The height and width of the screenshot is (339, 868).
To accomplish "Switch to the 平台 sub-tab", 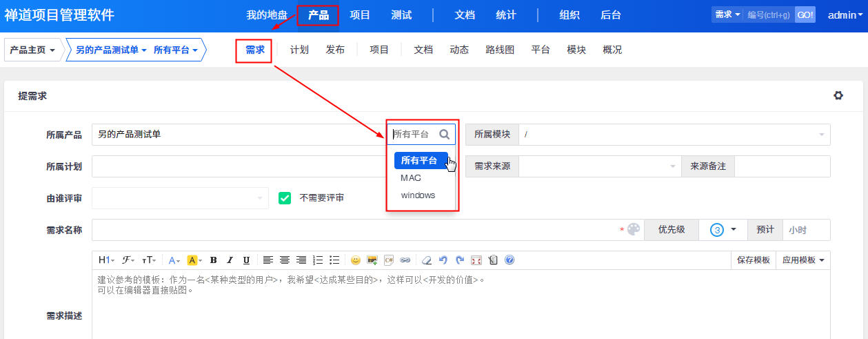I will click(541, 50).
